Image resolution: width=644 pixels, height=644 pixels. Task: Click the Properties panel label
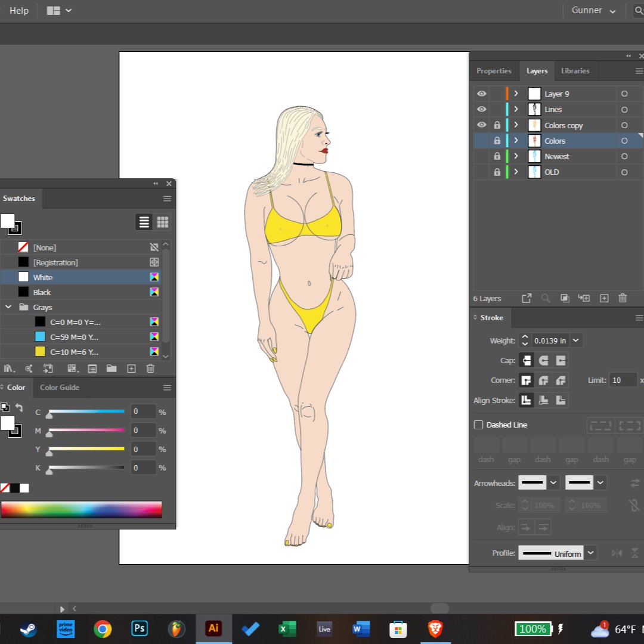tap(494, 71)
